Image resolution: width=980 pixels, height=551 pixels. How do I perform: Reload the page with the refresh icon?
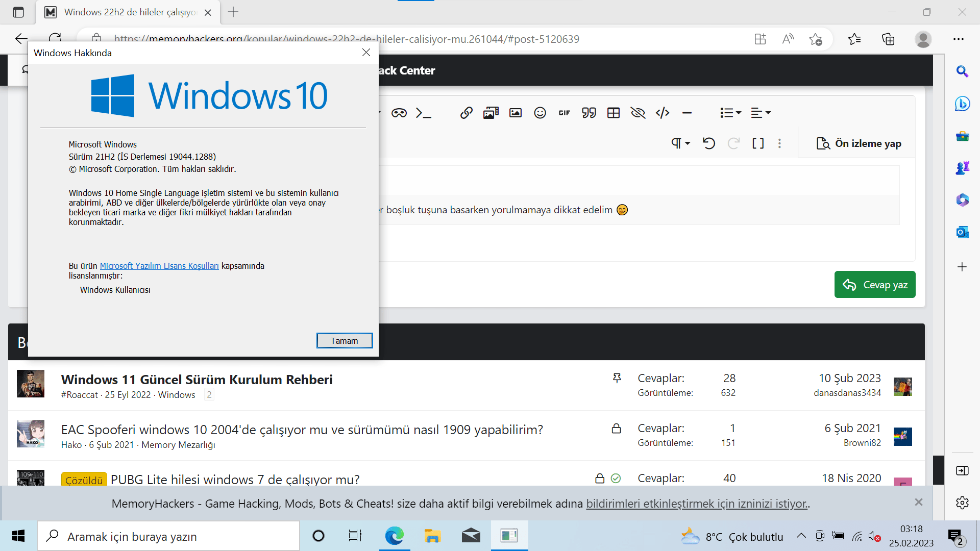tap(55, 39)
